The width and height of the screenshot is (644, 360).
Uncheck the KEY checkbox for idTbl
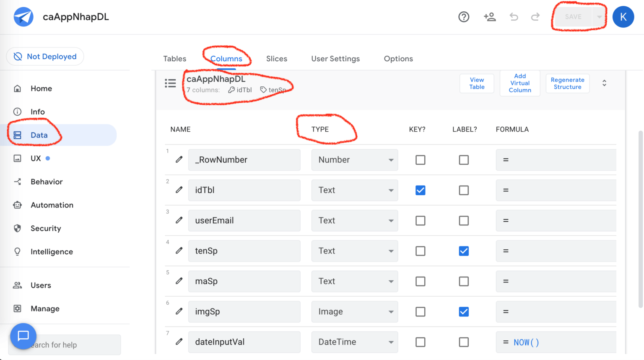pos(421,190)
